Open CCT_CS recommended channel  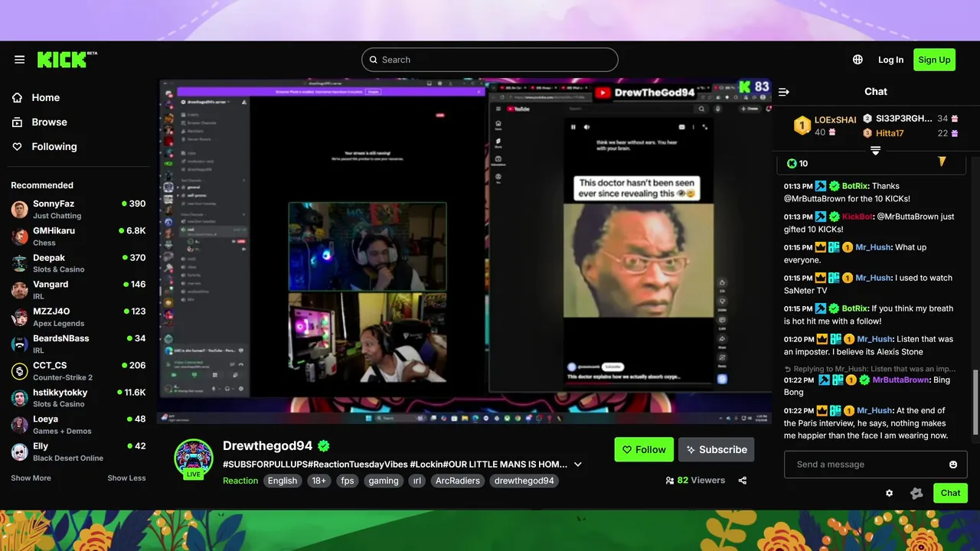click(x=78, y=371)
